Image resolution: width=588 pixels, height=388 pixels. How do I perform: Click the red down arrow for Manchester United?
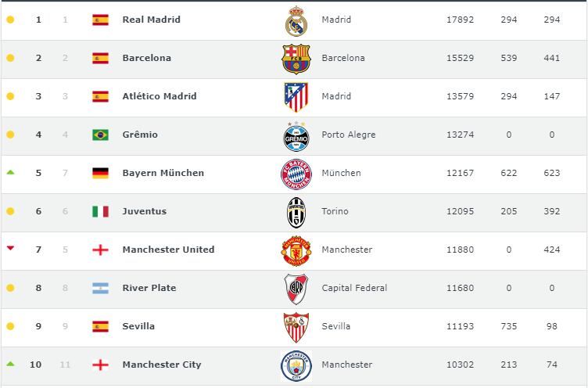point(10,249)
